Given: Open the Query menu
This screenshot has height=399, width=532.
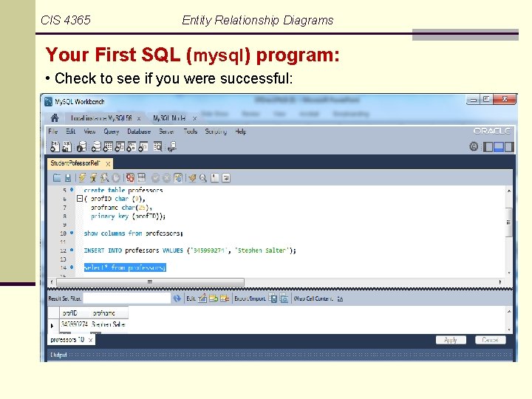Looking at the screenshot, I should point(112,132).
